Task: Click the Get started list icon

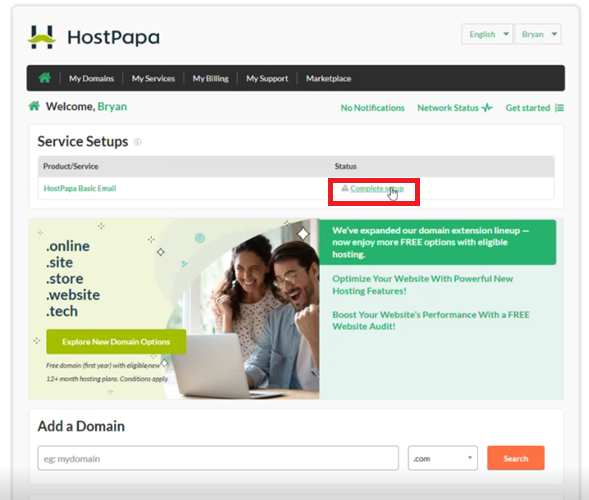Action: [559, 108]
